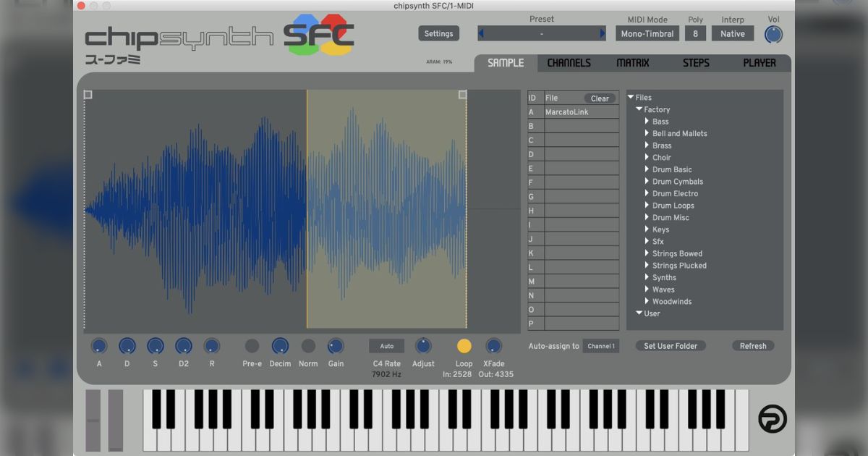Open the MATRIX tab
The height and width of the screenshot is (456, 868).
point(632,63)
